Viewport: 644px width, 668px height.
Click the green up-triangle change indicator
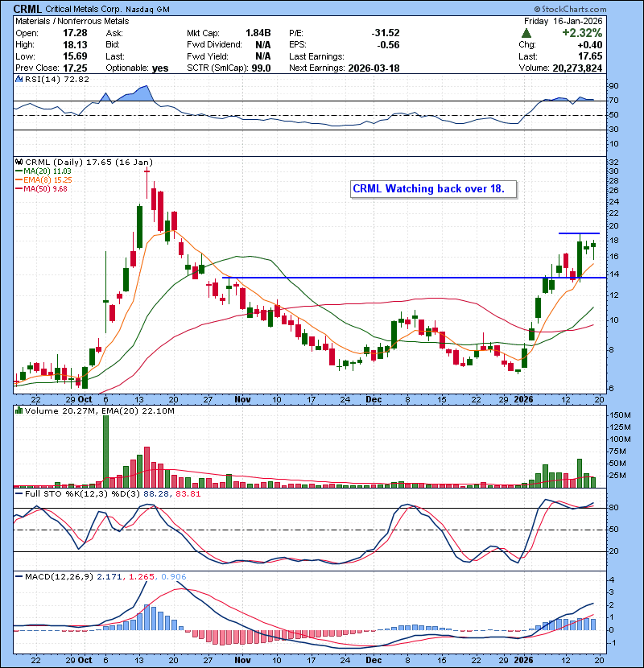click(526, 33)
